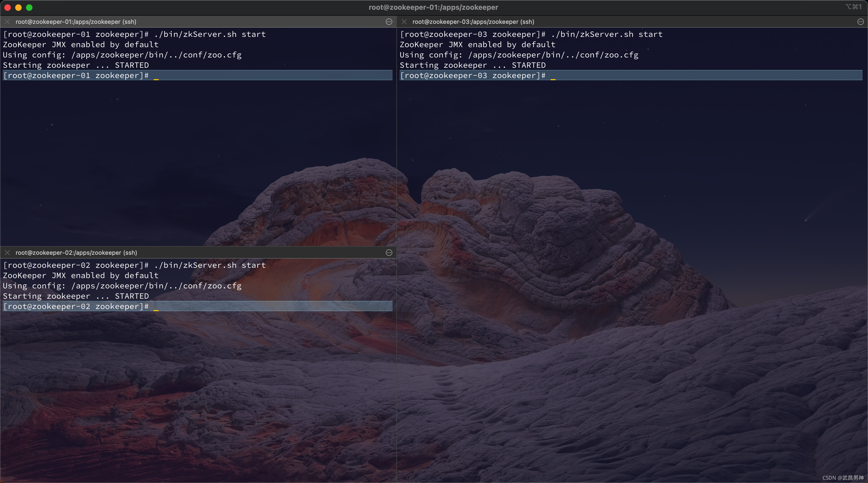This screenshot has width=868, height=483.
Task: Click the ⌥⌘1 window shortcut indicator
Action: [x=853, y=7]
